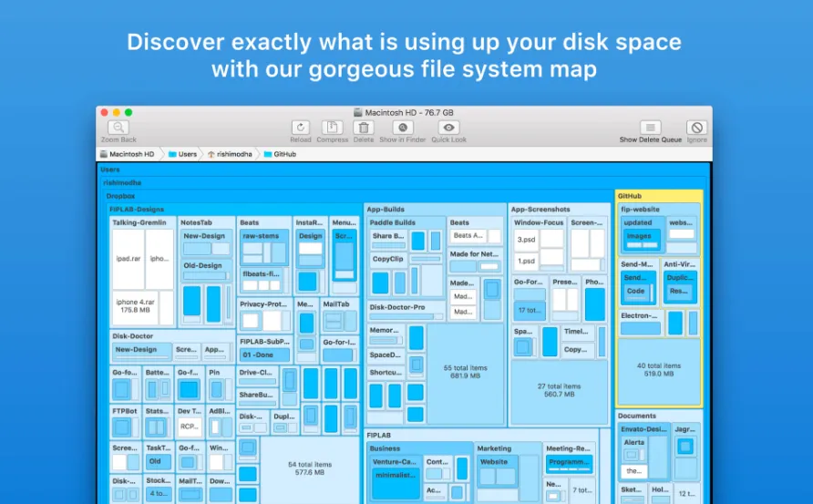Click the Reload toolbar icon
Screen dimensions: 813x504
pos(300,128)
